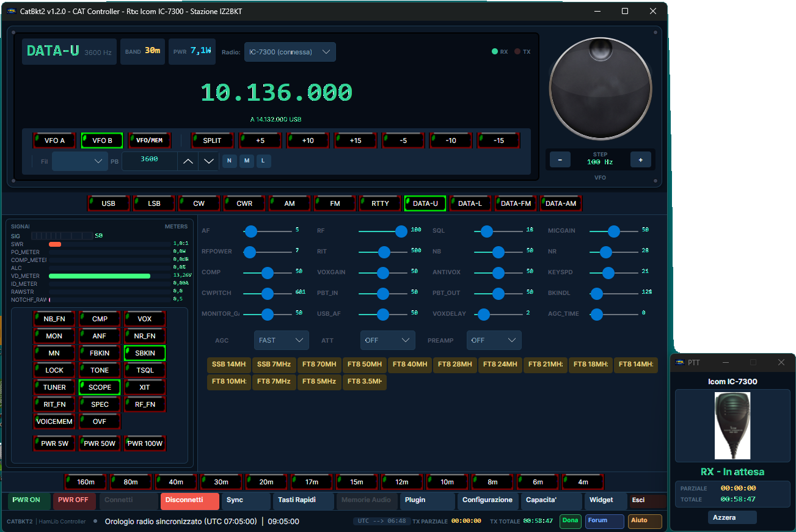Click the PB 3600 value field

tap(150, 161)
